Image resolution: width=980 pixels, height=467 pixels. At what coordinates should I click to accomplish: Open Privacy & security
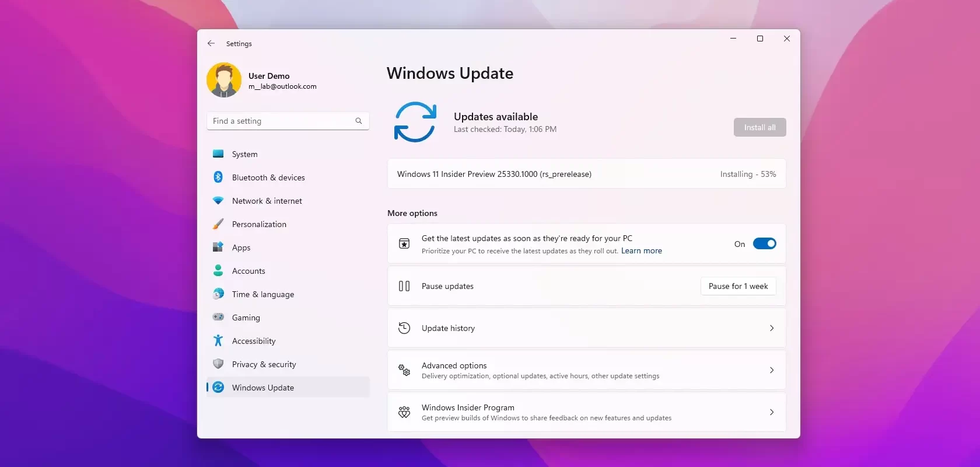(x=288, y=364)
